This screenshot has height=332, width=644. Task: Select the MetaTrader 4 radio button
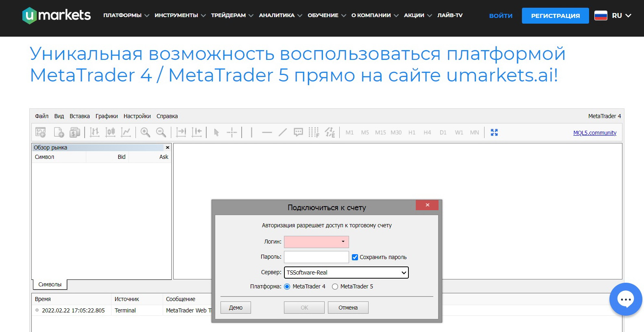point(287,286)
